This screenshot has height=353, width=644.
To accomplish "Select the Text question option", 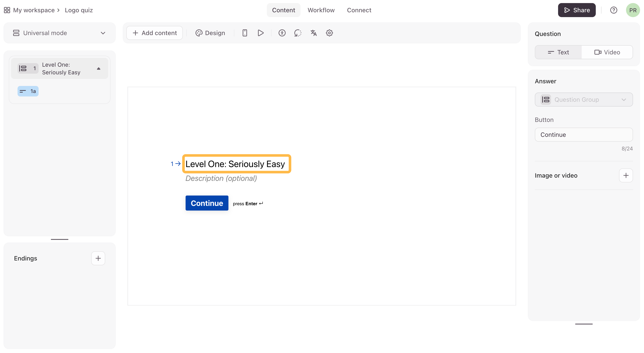I will point(558,52).
